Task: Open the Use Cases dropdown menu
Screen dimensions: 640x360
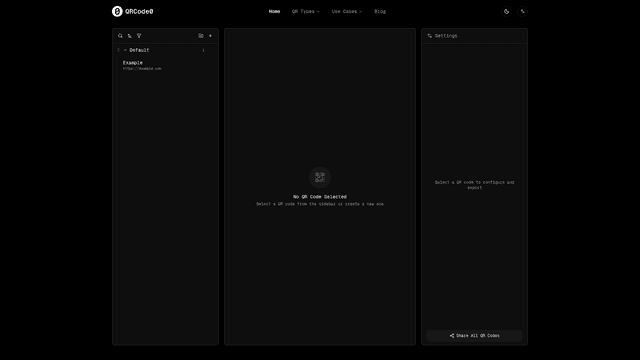Action: [x=347, y=11]
